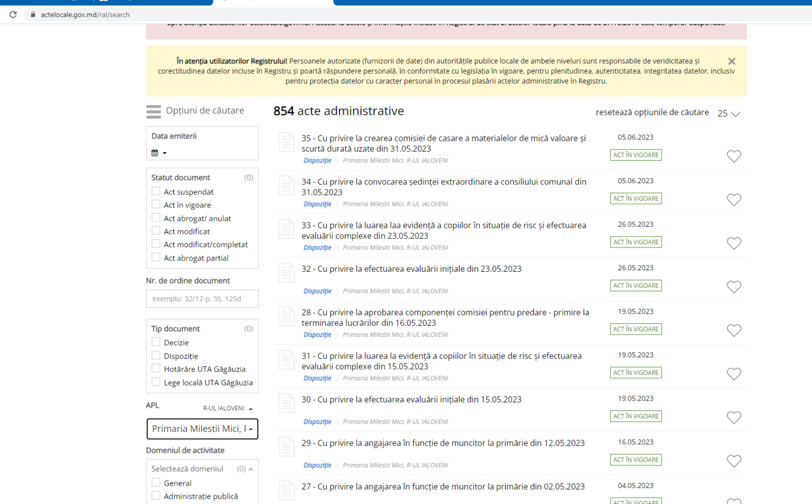Check the Act abrogat/ anulat filter
Image resolution: width=812 pixels, height=504 pixels.
156,218
